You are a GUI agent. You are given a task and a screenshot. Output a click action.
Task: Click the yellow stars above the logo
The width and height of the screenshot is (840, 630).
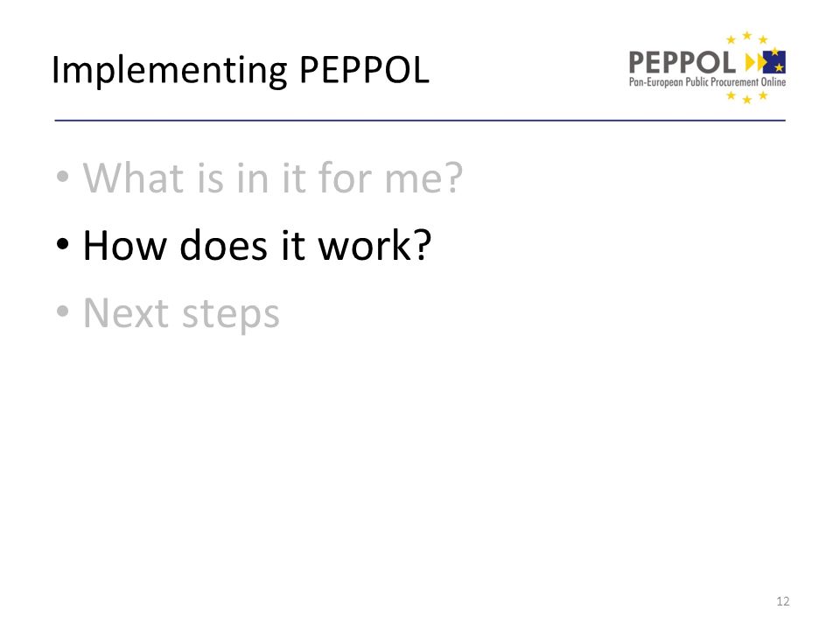point(746,38)
